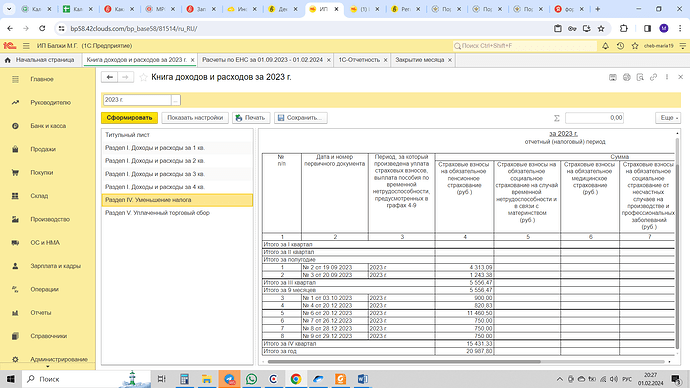Open 1C favorites star in header
690x388 pixels.
point(635,46)
